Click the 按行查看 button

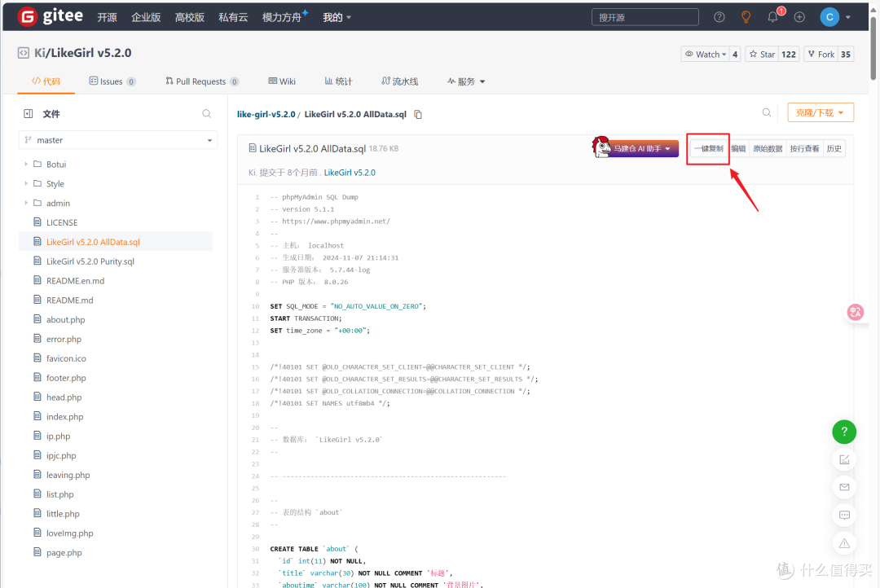pyautogui.click(x=805, y=149)
